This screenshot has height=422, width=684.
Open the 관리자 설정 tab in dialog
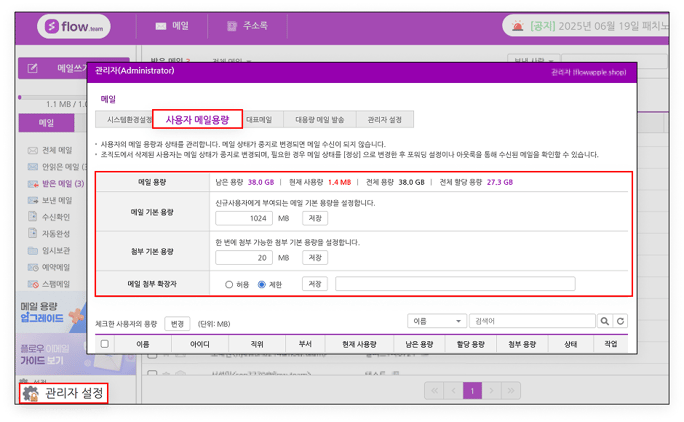point(384,119)
